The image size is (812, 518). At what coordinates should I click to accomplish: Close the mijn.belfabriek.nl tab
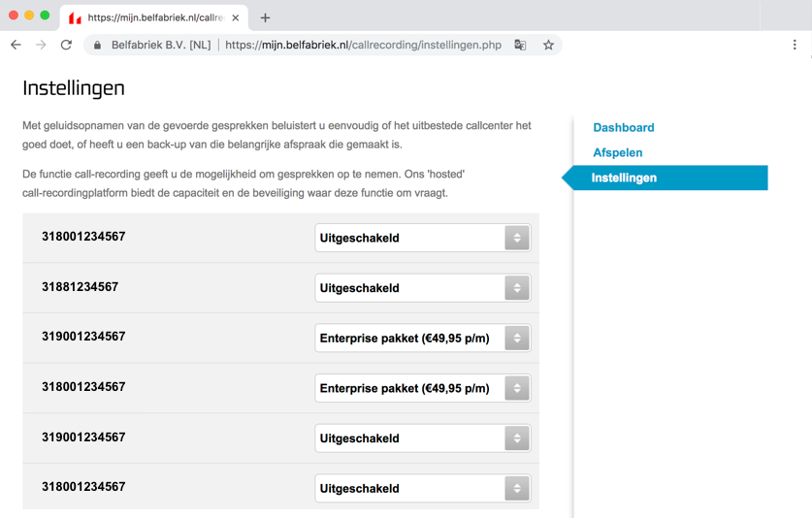point(236,17)
